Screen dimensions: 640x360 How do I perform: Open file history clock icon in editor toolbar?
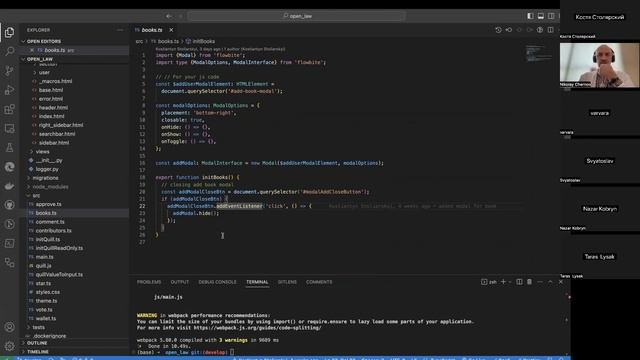tap(498, 30)
